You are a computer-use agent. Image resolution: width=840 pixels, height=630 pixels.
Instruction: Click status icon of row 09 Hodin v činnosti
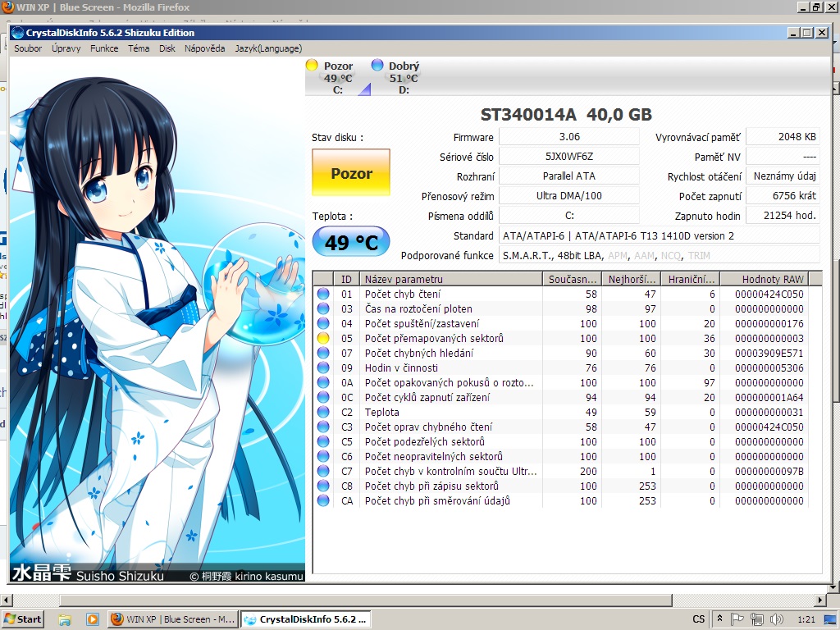pos(323,367)
